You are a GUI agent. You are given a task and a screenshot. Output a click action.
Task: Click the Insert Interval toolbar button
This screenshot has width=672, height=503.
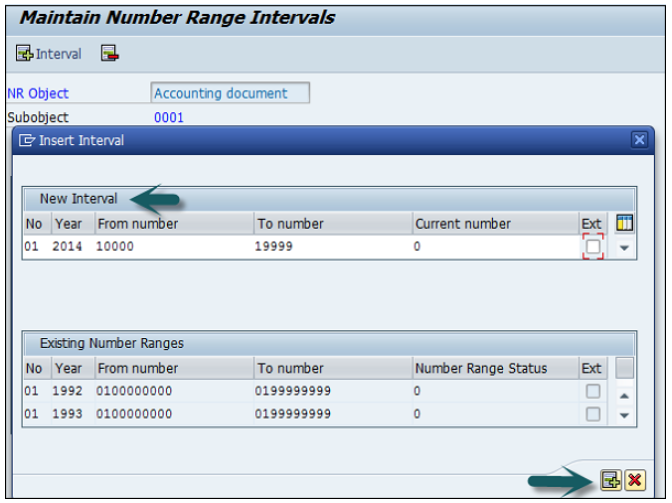point(49,54)
